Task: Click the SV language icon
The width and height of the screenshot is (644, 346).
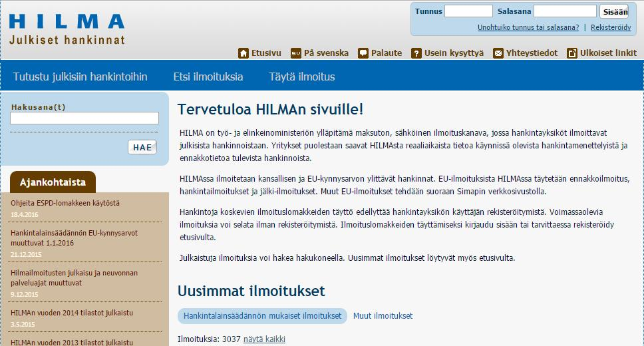Action: 295,53
